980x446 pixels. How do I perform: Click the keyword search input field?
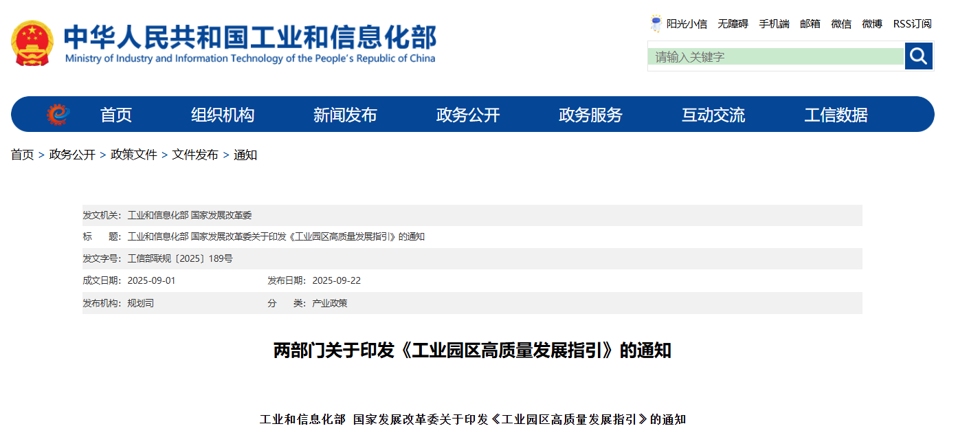(775, 57)
